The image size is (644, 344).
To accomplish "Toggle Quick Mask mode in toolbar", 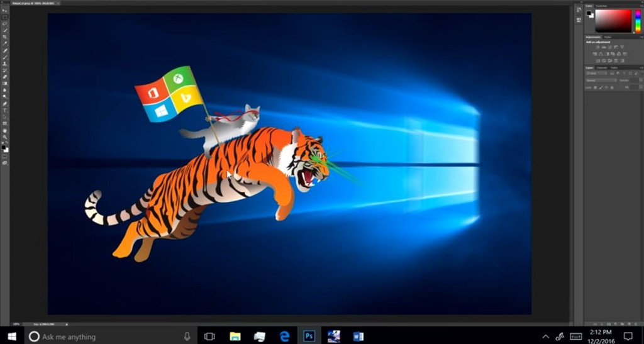I will [5, 157].
